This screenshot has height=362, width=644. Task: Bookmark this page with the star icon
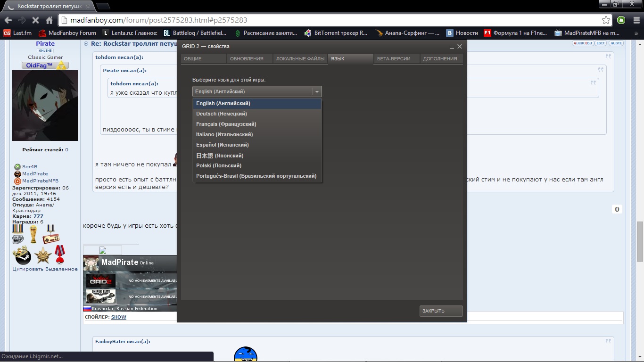pyautogui.click(x=606, y=20)
